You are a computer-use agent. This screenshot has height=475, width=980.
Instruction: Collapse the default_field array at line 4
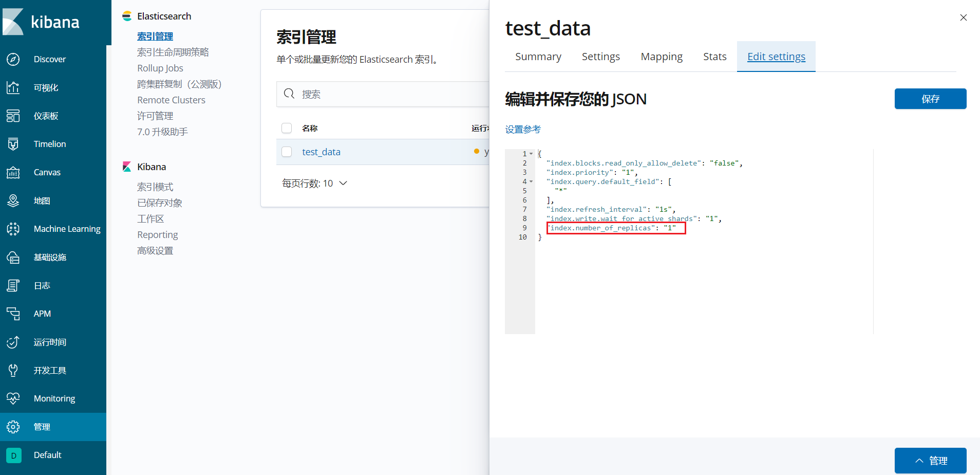531,181
